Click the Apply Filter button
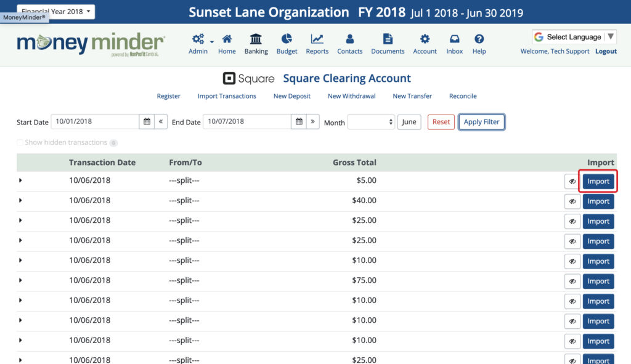Image resolution: width=631 pixels, height=364 pixels. pos(481,122)
